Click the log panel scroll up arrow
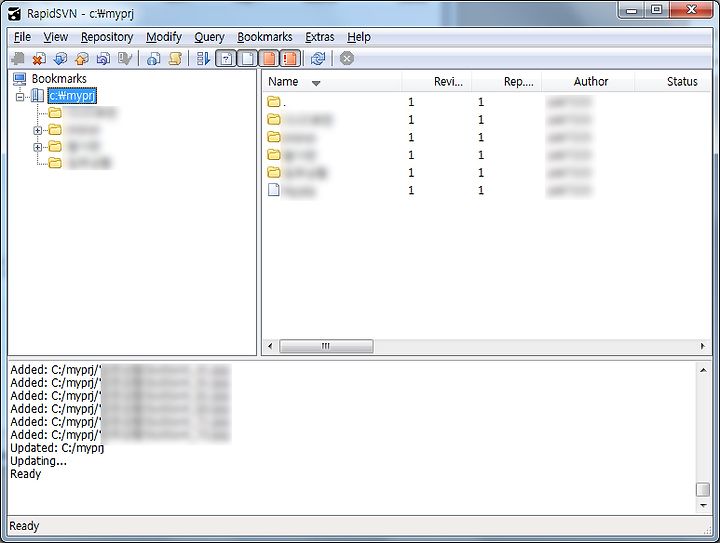This screenshot has width=720, height=543. pos(703,370)
